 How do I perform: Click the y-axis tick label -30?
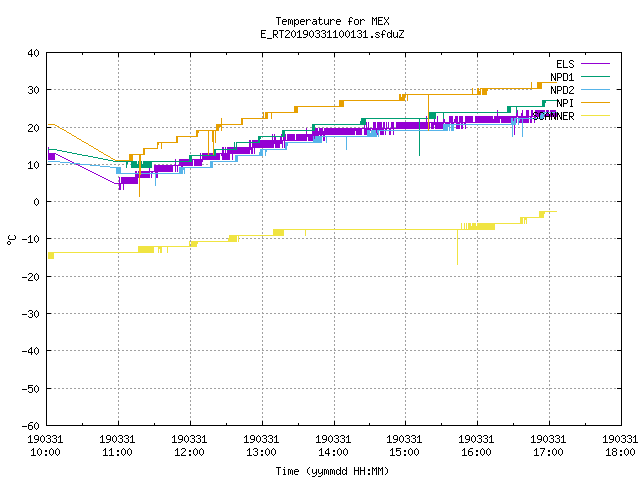coord(31,314)
